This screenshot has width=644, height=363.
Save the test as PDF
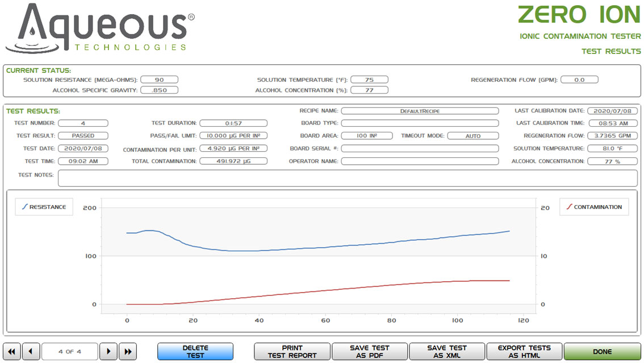(370, 352)
